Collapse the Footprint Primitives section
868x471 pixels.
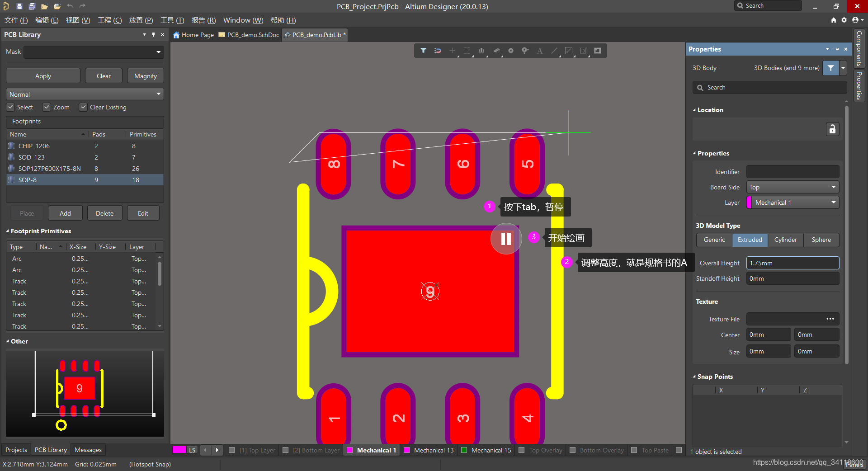(x=8, y=231)
